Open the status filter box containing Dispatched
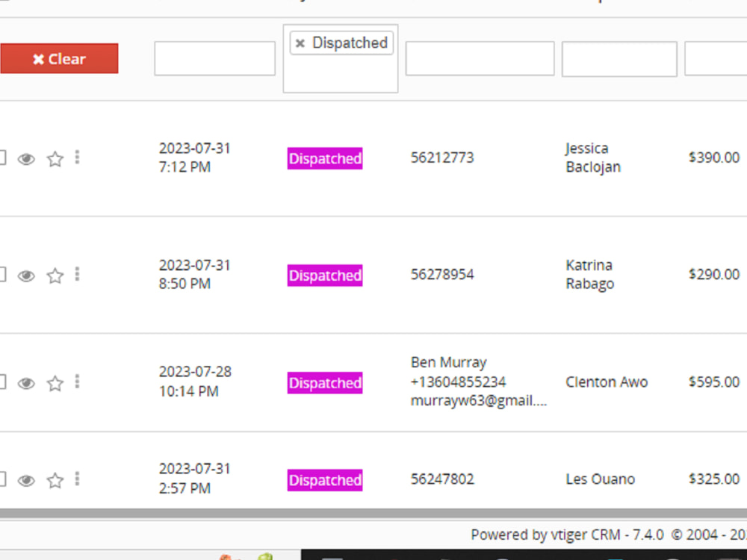747x560 pixels. (x=340, y=58)
